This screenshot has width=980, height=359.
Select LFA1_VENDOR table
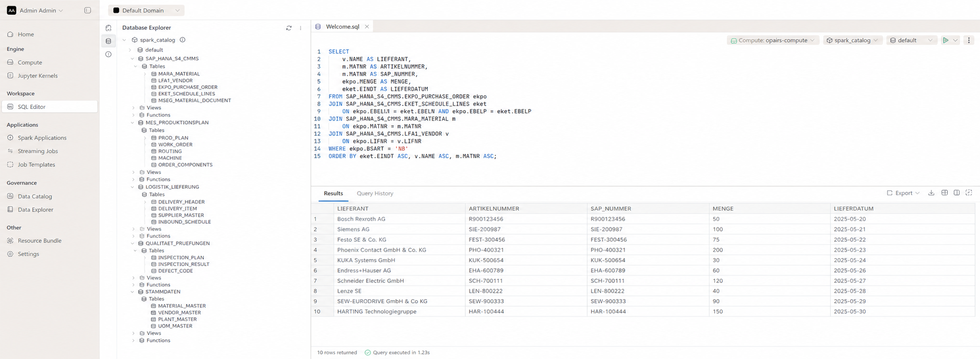coord(175,80)
